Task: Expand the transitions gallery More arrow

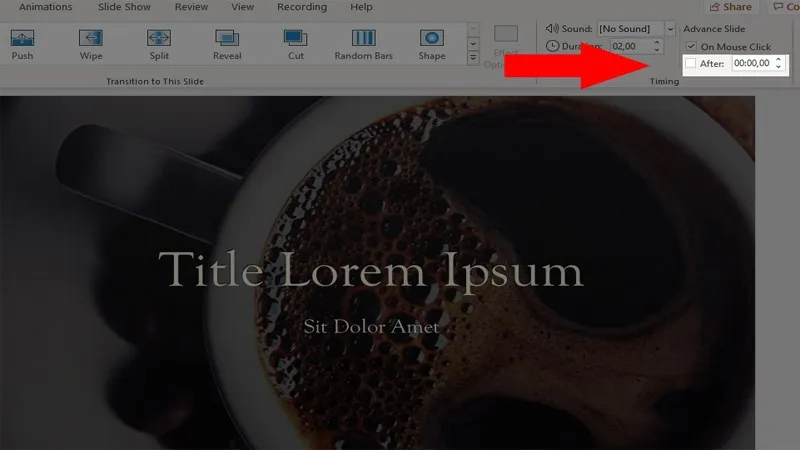Action: point(472,58)
